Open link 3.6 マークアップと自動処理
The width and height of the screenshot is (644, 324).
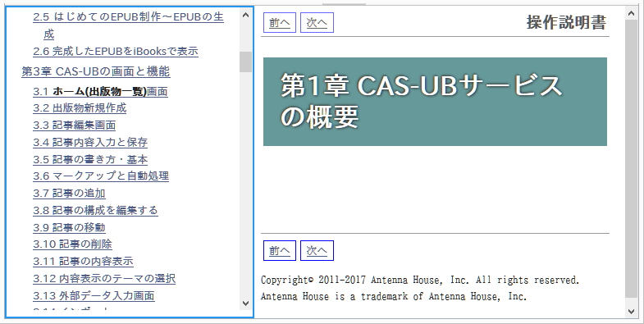tap(101, 176)
